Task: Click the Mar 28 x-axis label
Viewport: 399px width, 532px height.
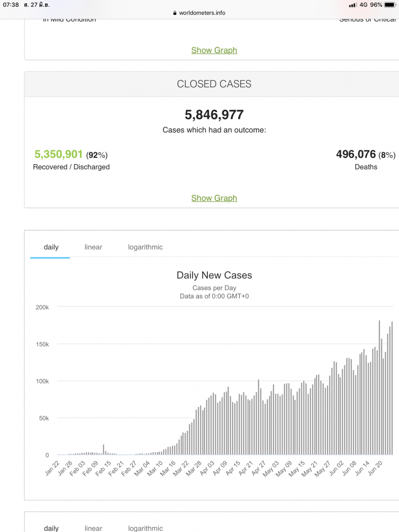Action: (193, 468)
